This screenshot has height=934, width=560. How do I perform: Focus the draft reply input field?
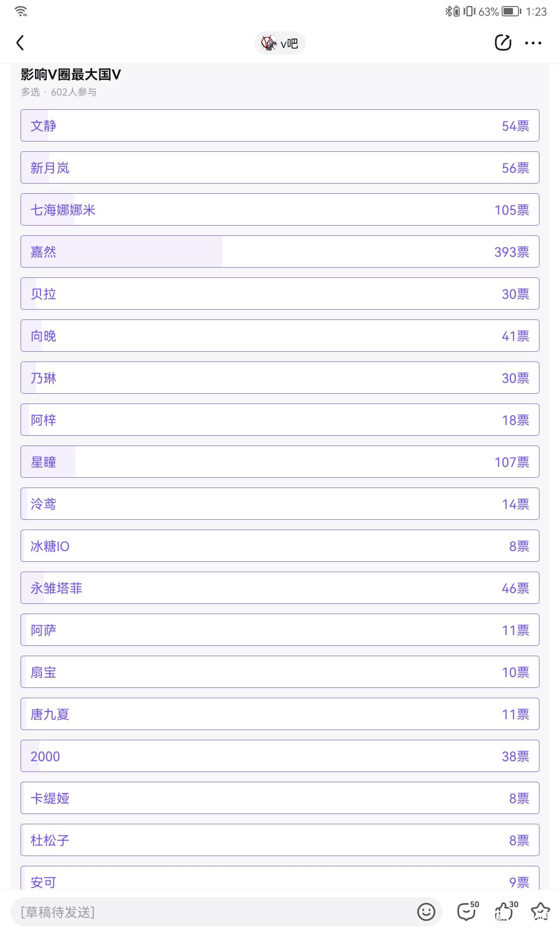210,912
